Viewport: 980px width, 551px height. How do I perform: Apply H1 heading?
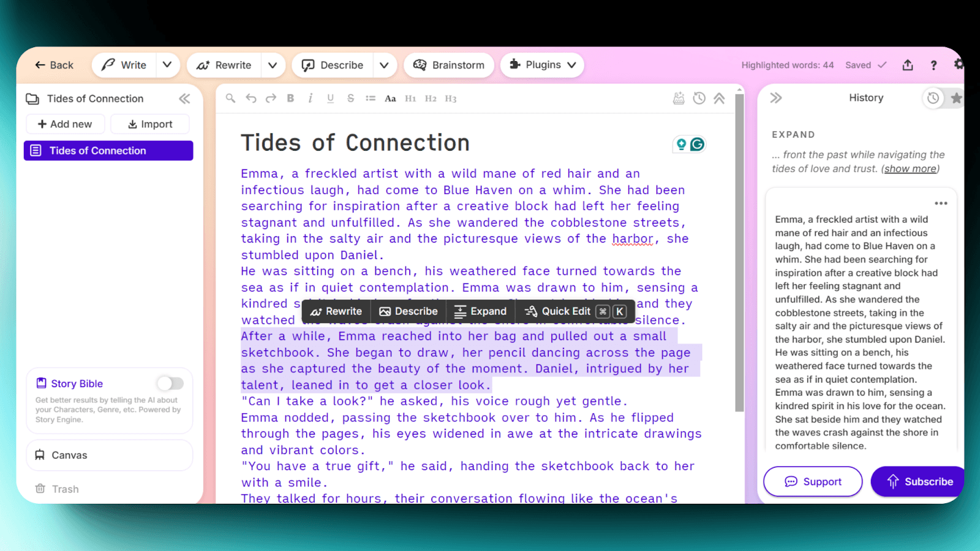point(410,99)
